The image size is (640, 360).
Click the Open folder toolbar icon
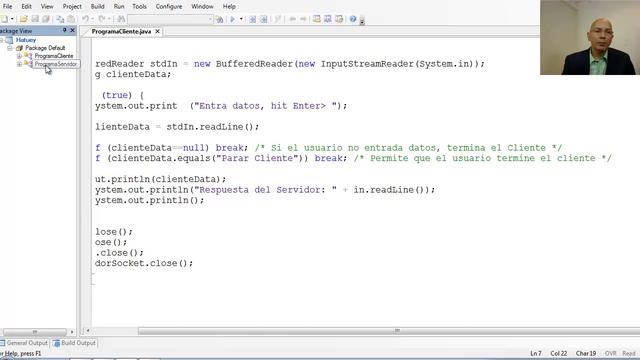coord(24,19)
